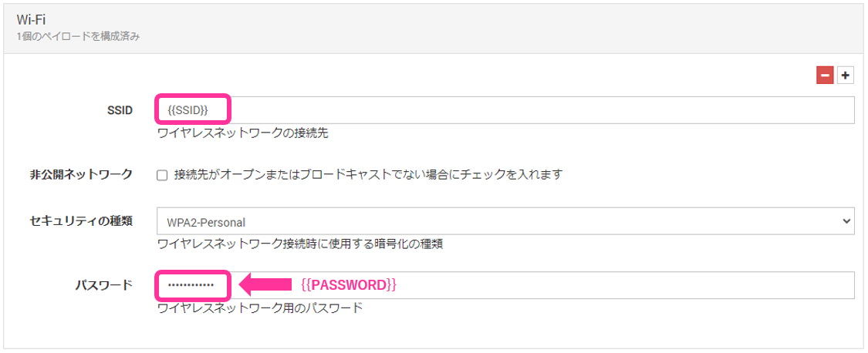Click the ワイヤレスネットワークの接続先 help text
This screenshot has width=868, height=353.
pyautogui.click(x=242, y=133)
